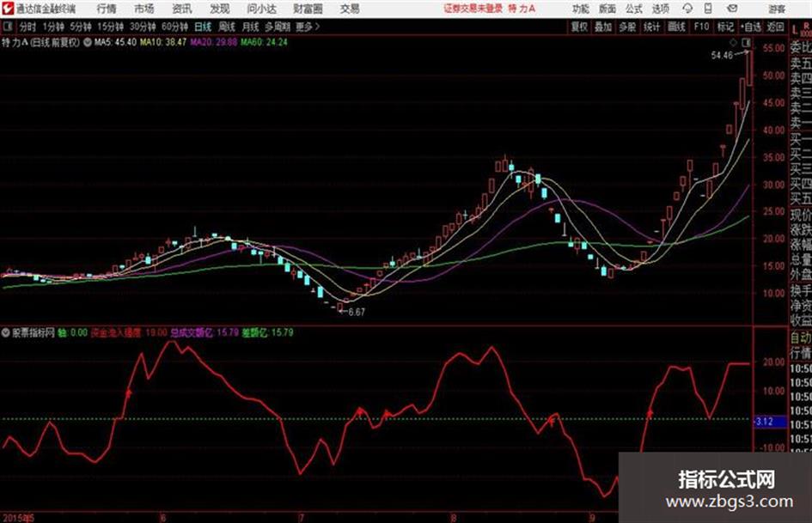The image size is (812, 523).
Task: Open the 行情 menu
Action: coord(107,9)
